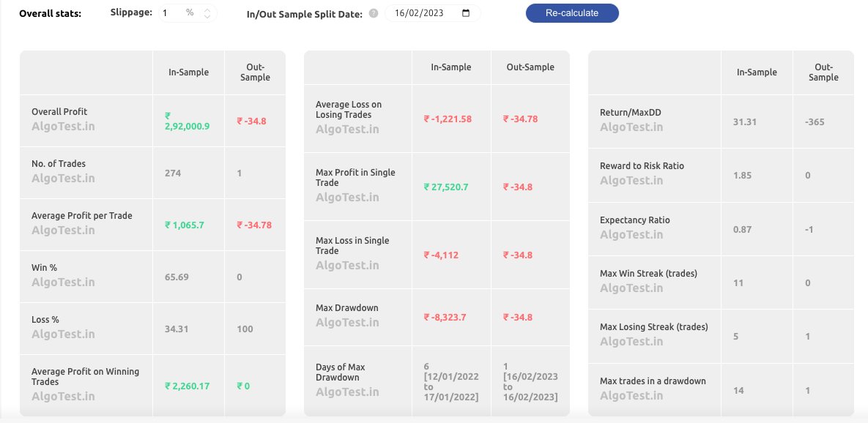868x423 pixels.
Task: Click the Reward to Risk Ratio label
Action: (x=642, y=166)
